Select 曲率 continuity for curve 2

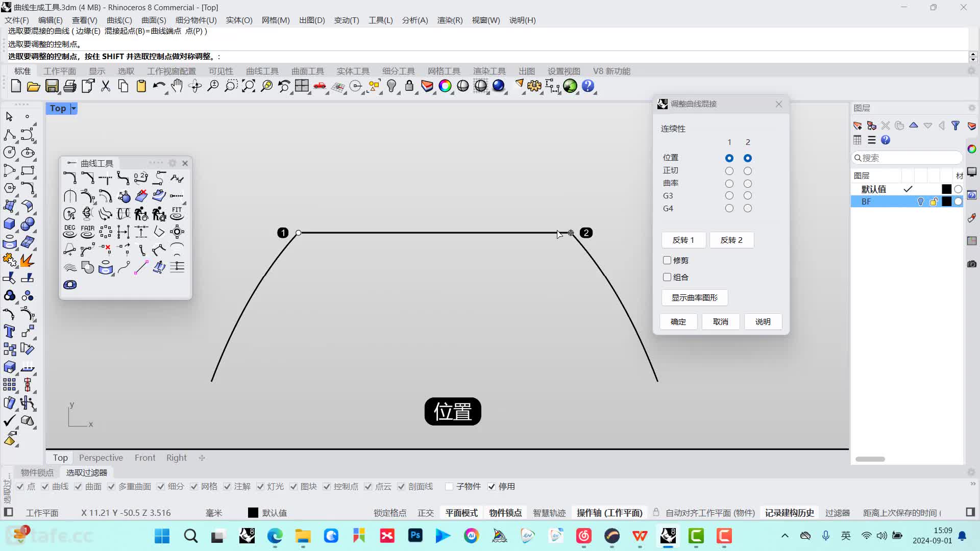coord(748,184)
